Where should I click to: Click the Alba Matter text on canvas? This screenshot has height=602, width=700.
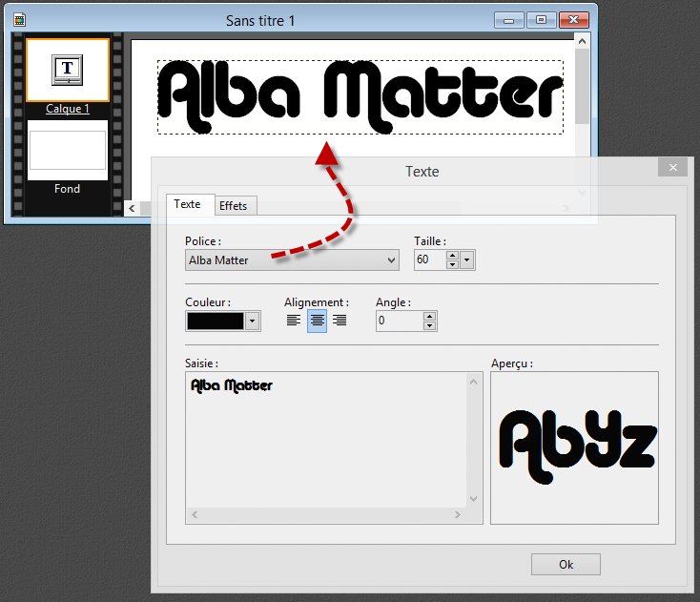[x=360, y=97]
